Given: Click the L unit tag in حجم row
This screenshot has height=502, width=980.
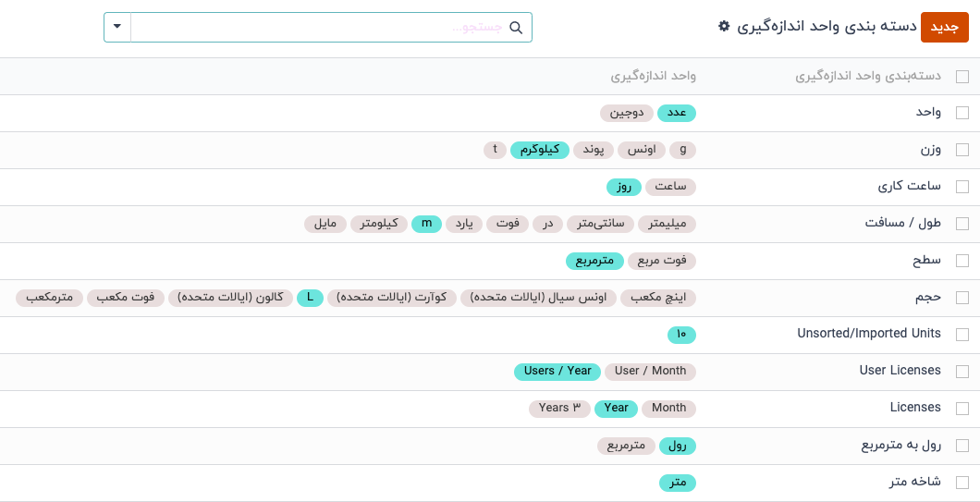Looking at the screenshot, I should coord(310,298).
